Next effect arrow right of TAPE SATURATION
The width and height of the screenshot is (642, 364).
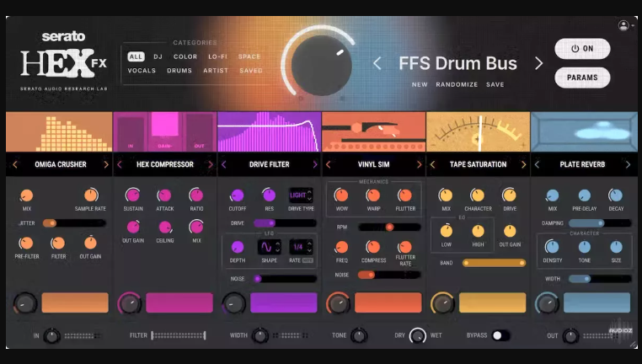[523, 164]
